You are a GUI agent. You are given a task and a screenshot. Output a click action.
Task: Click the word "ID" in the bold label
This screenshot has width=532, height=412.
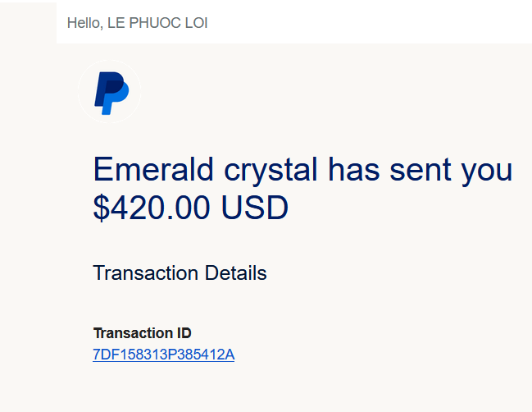pyautogui.click(x=184, y=333)
